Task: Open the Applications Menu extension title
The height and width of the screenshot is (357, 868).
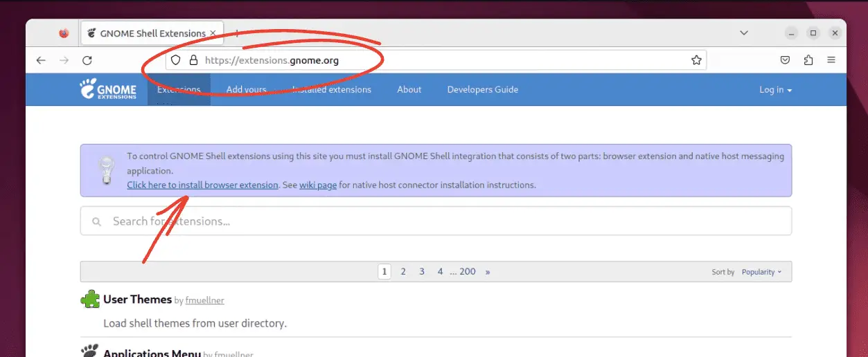Action: point(152,353)
